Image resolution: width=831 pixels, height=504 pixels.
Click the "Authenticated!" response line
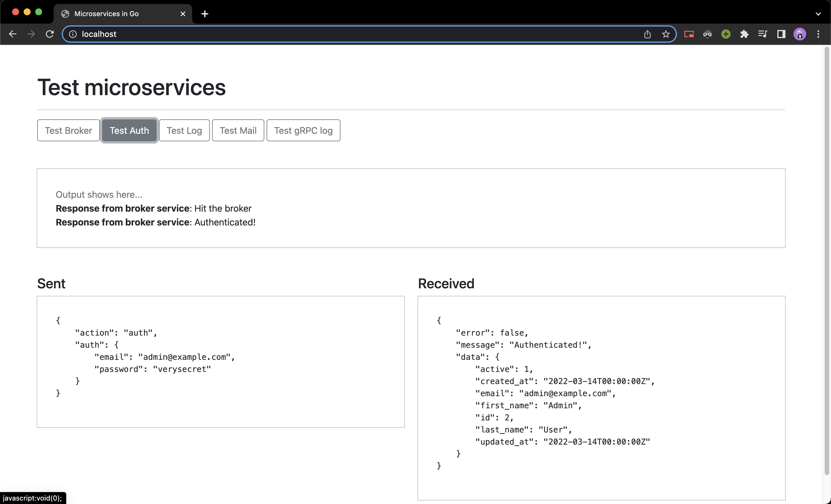156,222
